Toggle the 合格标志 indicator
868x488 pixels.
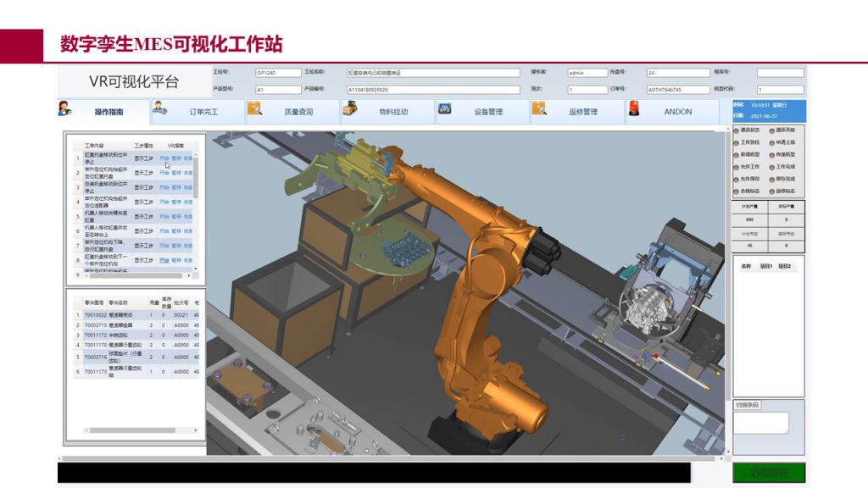point(737,191)
